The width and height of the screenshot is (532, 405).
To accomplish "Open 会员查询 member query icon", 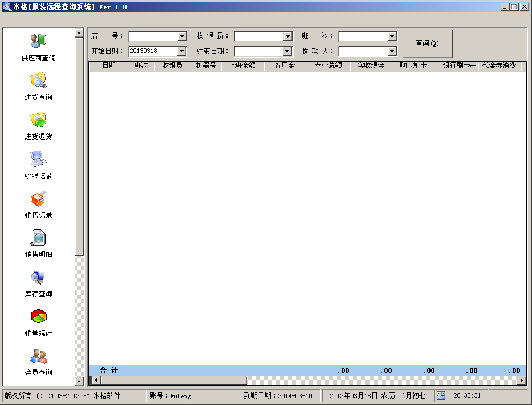I will [x=38, y=356].
